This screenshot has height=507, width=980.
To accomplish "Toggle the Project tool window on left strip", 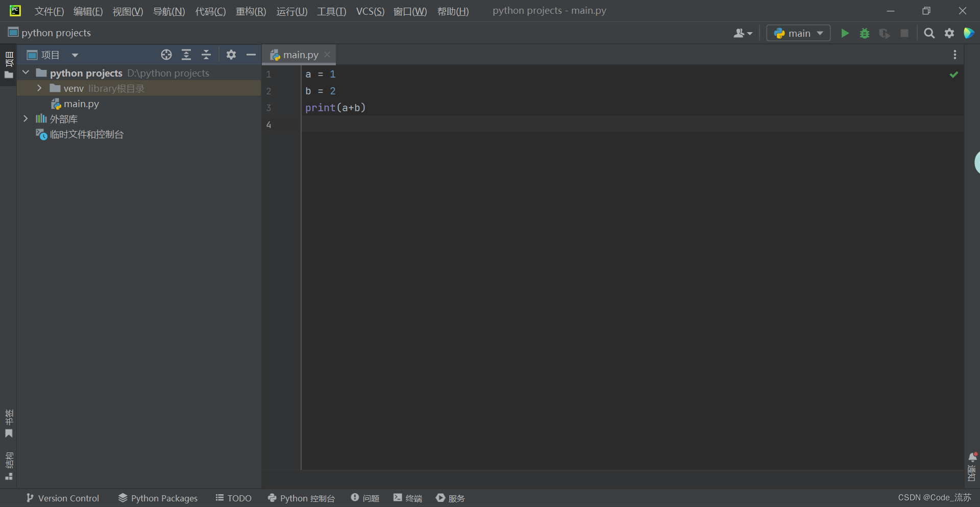I will (9, 65).
